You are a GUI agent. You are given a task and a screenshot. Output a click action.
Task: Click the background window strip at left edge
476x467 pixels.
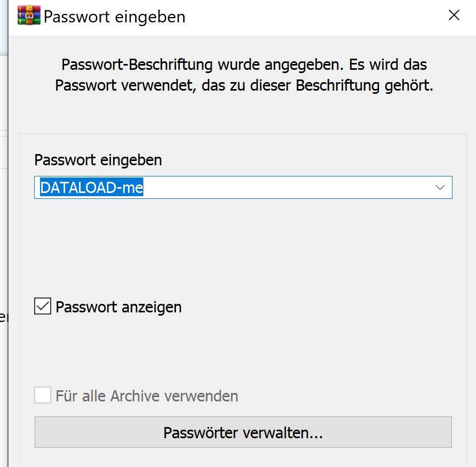click(x=4, y=233)
